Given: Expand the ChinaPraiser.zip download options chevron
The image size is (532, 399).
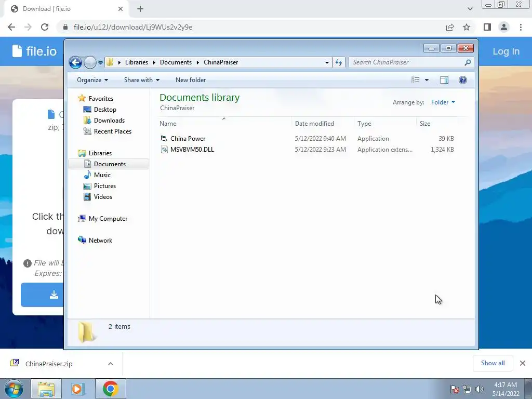Looking at the screenshot, I should pos(111,364).
